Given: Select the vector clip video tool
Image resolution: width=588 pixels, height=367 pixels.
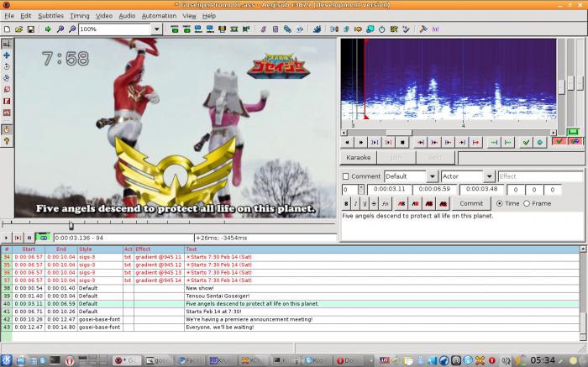Looking at the screenshot, I should 7,113.
